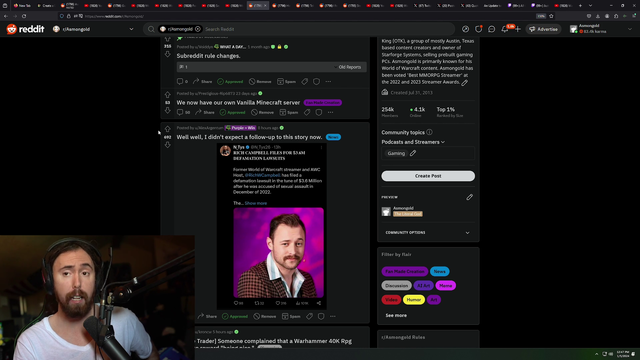Click the search magnifier icon
Viewport: 640px width, 360px height.
click(x=151, y=29)
